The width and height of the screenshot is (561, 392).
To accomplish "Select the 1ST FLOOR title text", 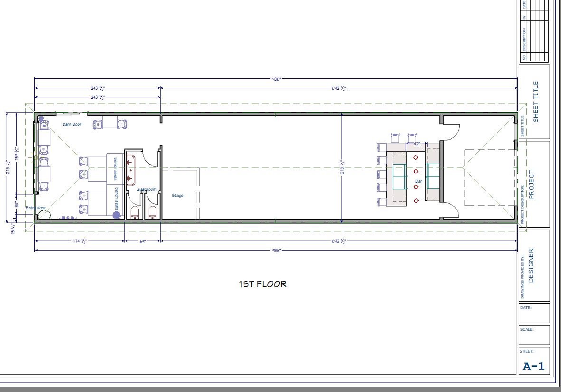I will point(262,284).
